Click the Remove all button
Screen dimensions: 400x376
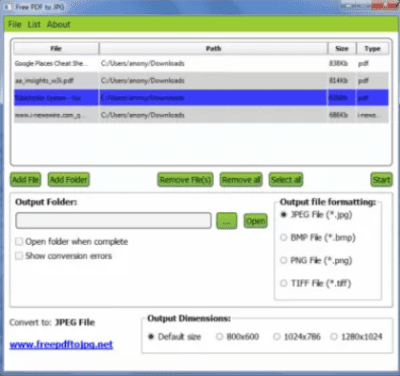241,180
